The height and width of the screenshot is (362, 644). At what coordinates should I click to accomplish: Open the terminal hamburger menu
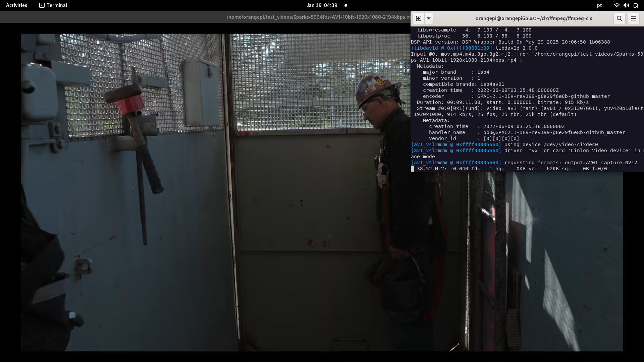[x=633, y=18]
